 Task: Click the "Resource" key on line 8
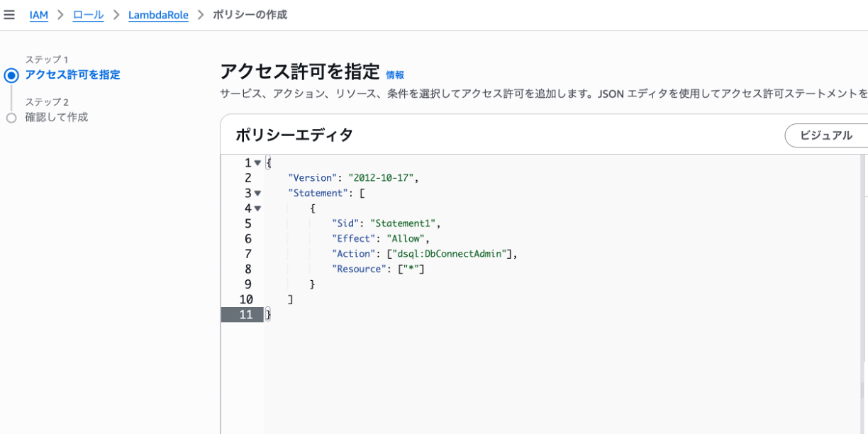(x=361, y=269)
